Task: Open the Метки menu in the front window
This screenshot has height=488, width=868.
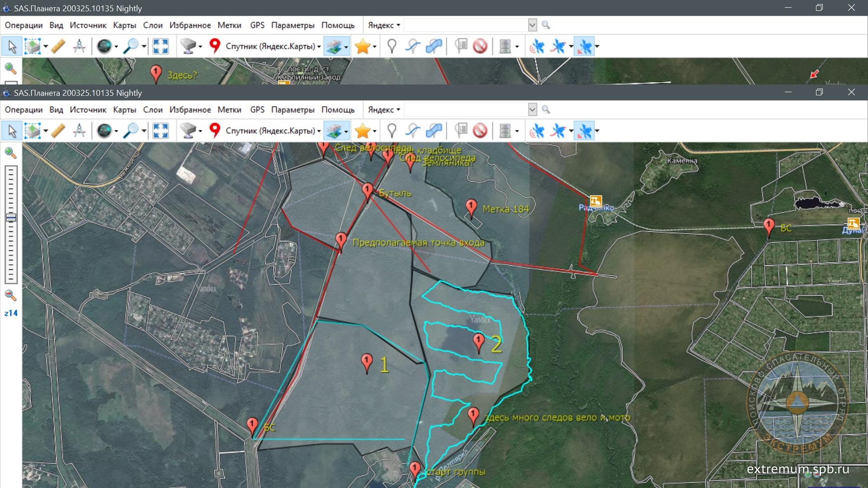Action: tap(230, 109)
